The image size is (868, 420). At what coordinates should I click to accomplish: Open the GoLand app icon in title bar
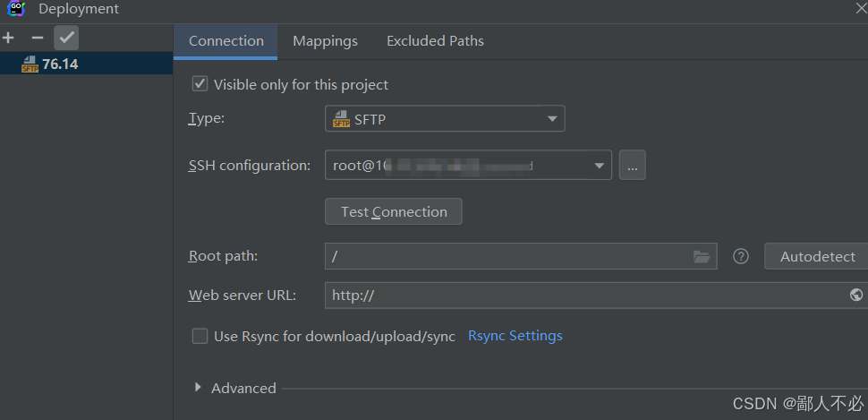point(17,8)
